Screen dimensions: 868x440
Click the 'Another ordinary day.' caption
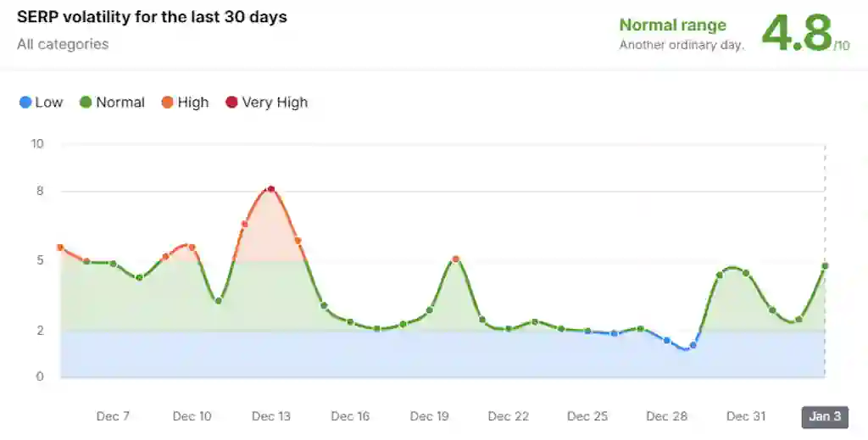pos(681,46)
